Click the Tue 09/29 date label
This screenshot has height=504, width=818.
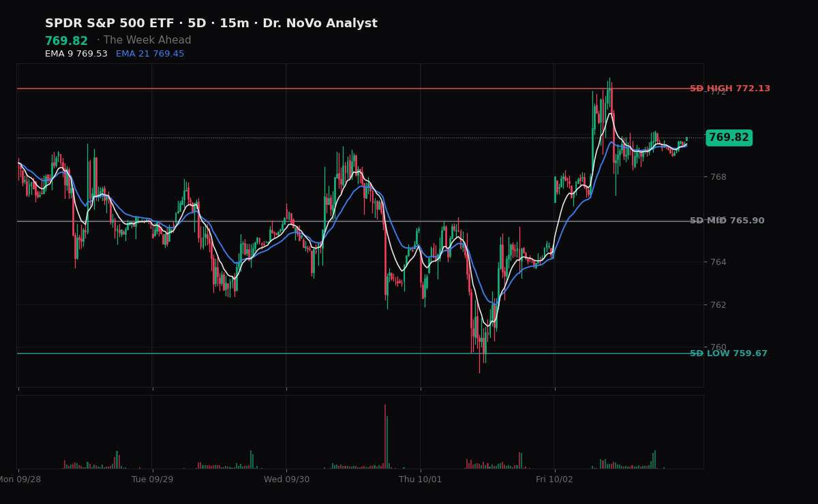[153, 479]
